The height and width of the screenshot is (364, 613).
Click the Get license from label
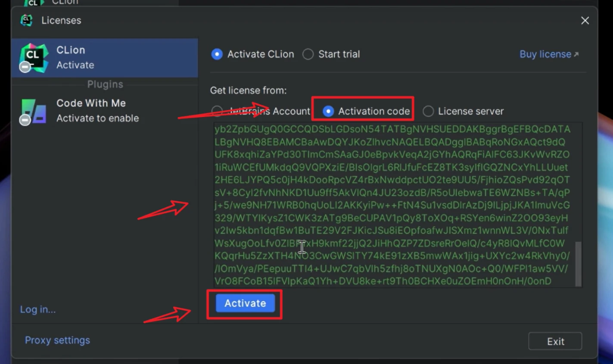pos(248,90)
